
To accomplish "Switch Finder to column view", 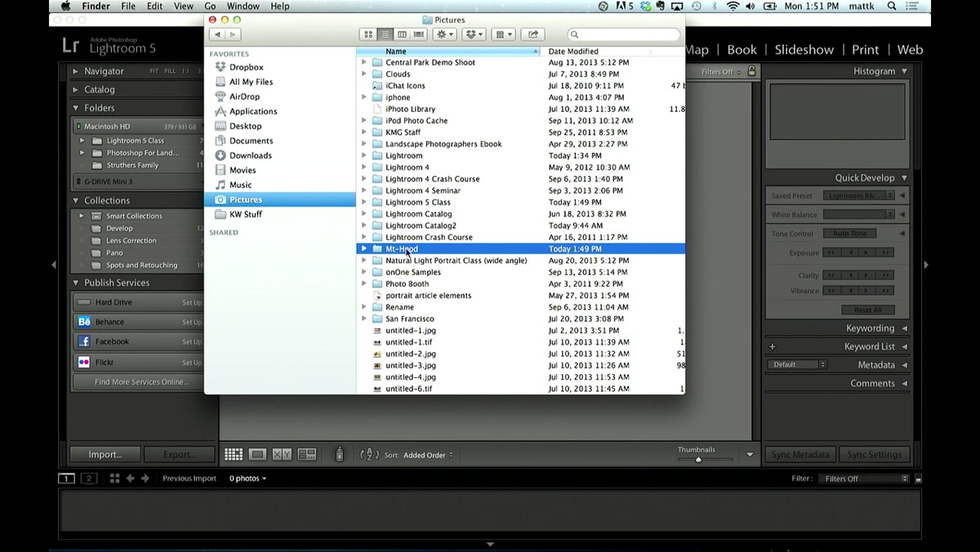I will coord(402,34).
